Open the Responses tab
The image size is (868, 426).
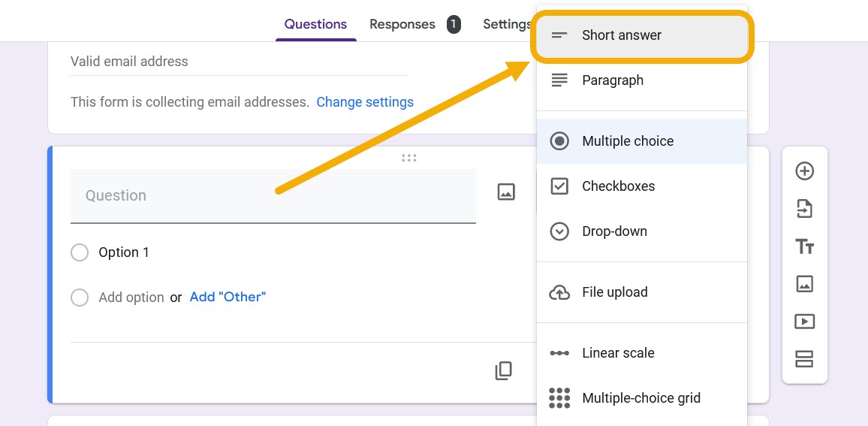coord(402,24)
